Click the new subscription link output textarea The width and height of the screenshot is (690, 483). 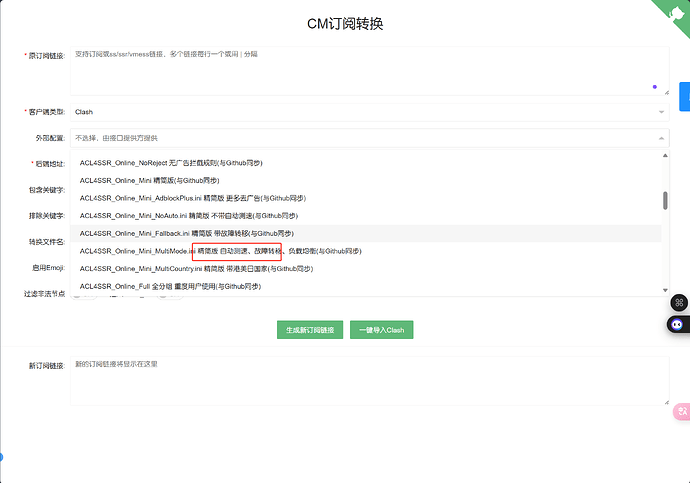click(x=370, y=381)
